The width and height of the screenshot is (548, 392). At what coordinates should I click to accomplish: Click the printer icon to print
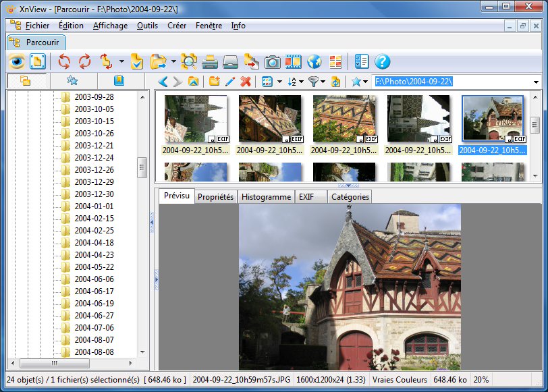pyautogui.click(x=210, y=62)
